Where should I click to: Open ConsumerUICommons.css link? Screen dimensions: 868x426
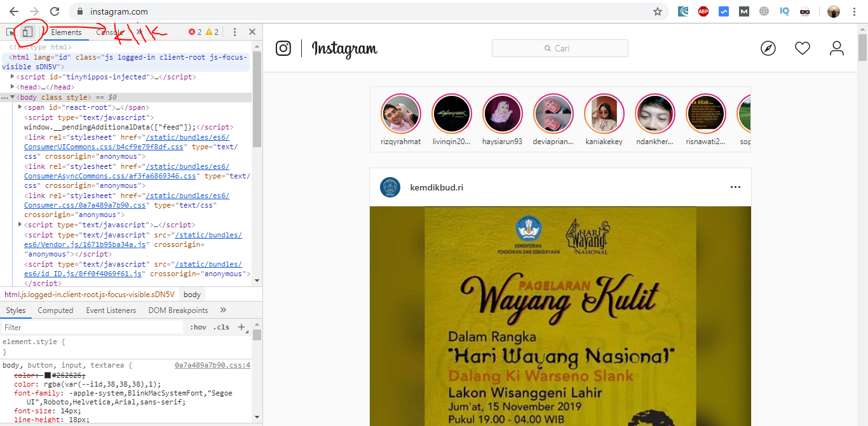(126, 142)
